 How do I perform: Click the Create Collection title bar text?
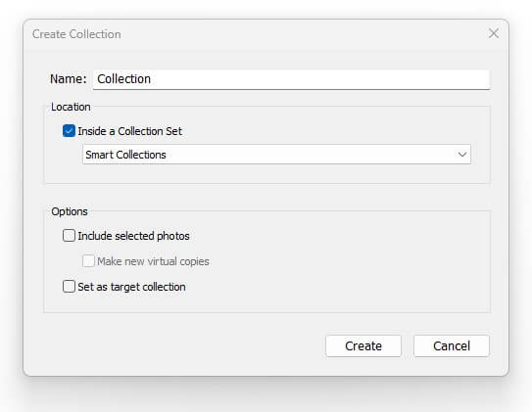[76, 34]
